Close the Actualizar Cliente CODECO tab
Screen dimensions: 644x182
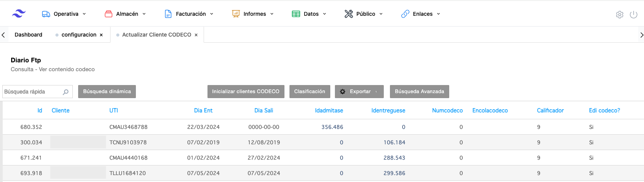[196, 35]
